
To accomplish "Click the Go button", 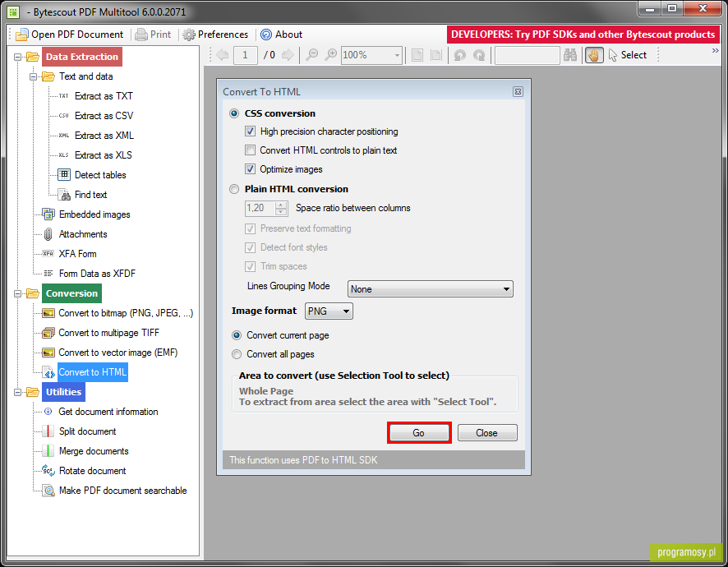I will (419, 433).
